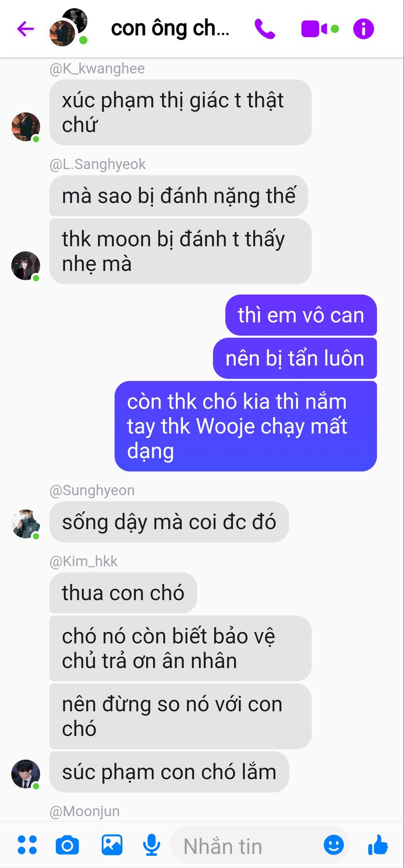Start a voice call with the group

click(265, 29)
